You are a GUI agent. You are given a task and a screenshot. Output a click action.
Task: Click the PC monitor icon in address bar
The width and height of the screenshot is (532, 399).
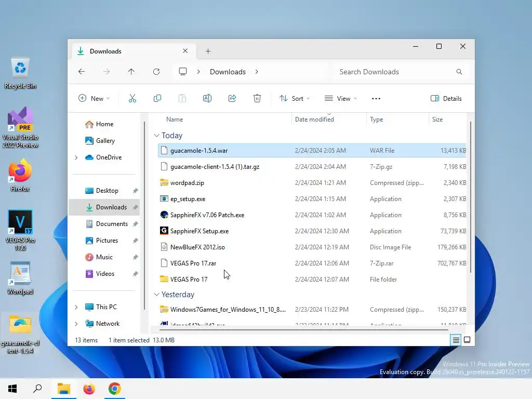pos(183,72)
